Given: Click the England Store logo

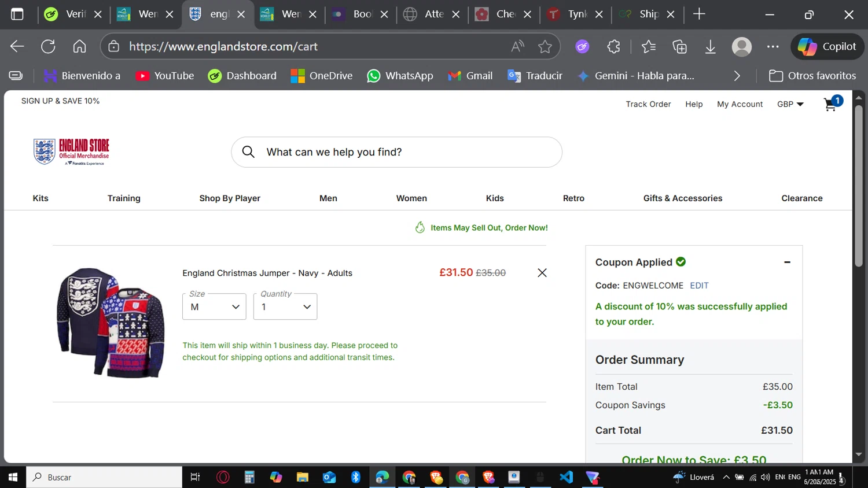Looking at the screenshot, I should click(x=71, y=152).
